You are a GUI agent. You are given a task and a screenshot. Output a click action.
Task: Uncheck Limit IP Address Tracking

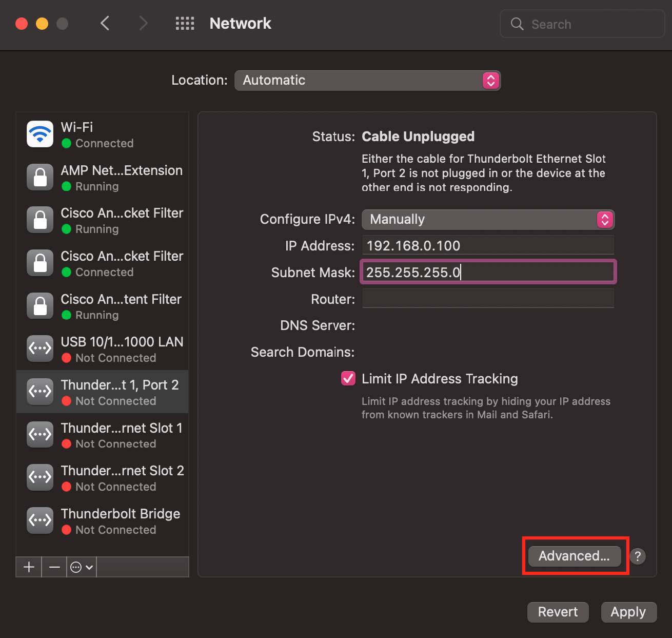[348, 379]
